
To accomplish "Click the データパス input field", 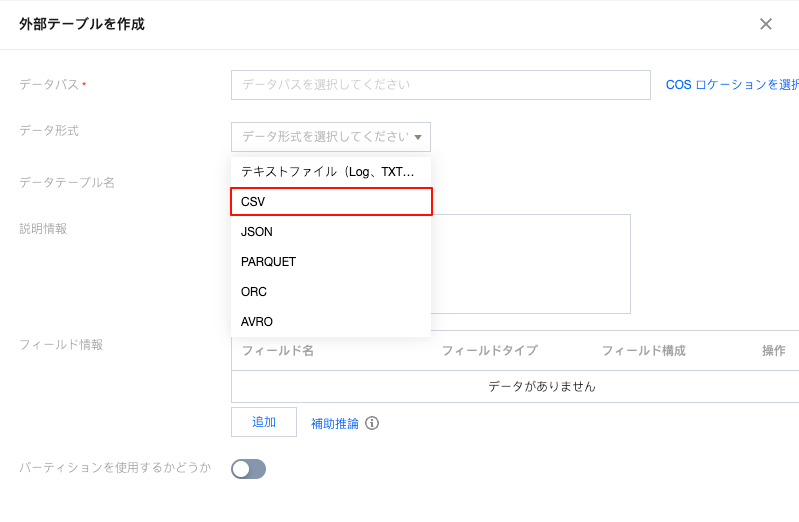I will pos(440,85).
